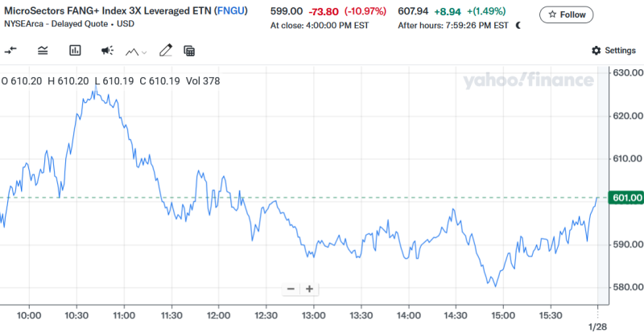
Task: Click the comparison arrows icon
Action: pyautogui.click(x=10, y=51)
